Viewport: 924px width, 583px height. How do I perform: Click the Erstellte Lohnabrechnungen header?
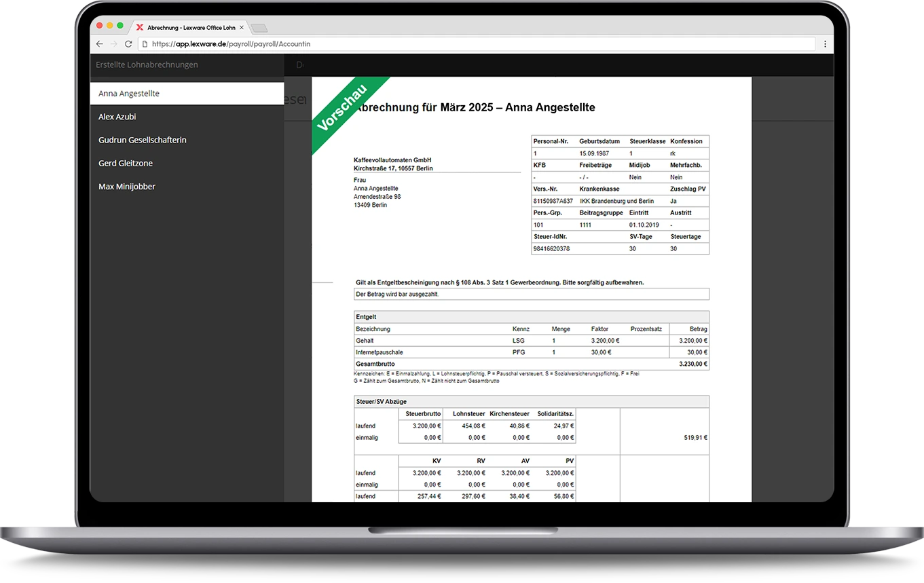coord(147,65)
